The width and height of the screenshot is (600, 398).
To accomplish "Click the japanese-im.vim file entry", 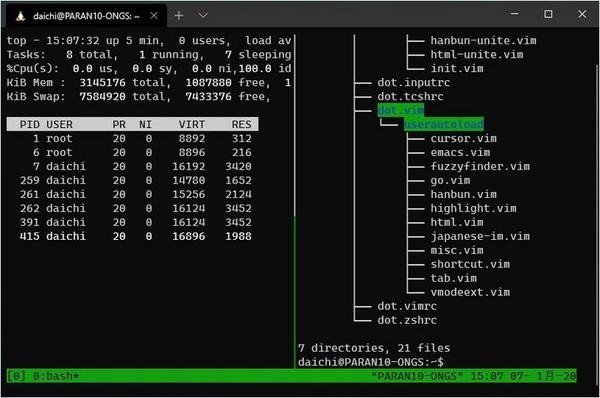I will [480, 237].
